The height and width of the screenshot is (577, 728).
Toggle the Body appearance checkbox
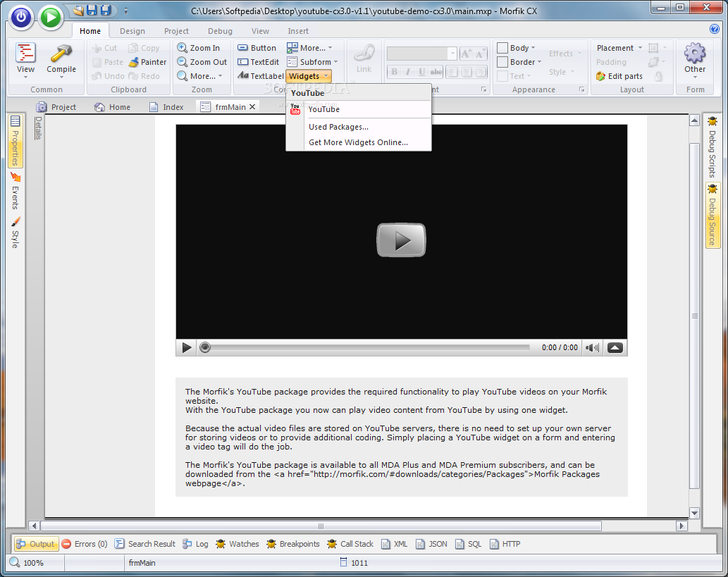click(x=502, y=48)
